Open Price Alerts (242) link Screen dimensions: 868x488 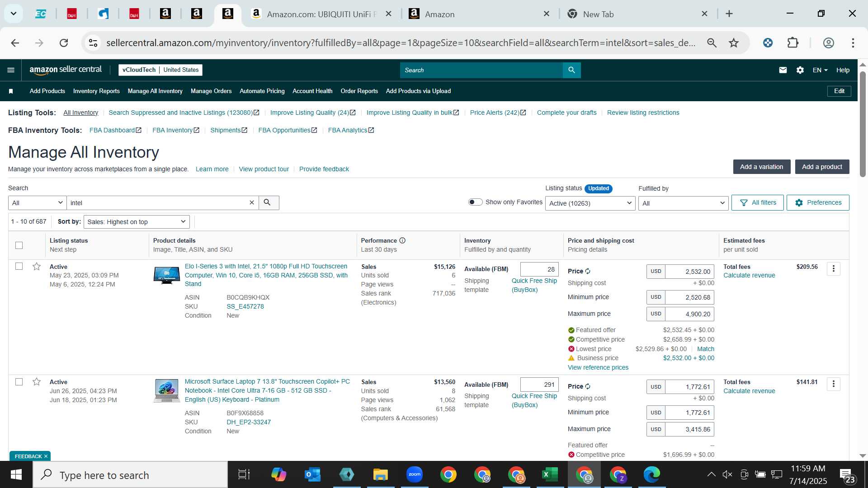click(498, 113)
